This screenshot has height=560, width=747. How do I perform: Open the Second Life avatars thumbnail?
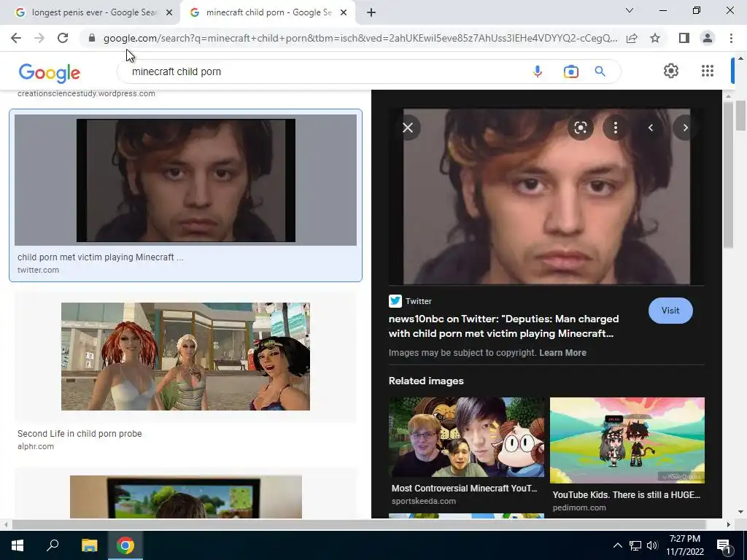point(186,356)
